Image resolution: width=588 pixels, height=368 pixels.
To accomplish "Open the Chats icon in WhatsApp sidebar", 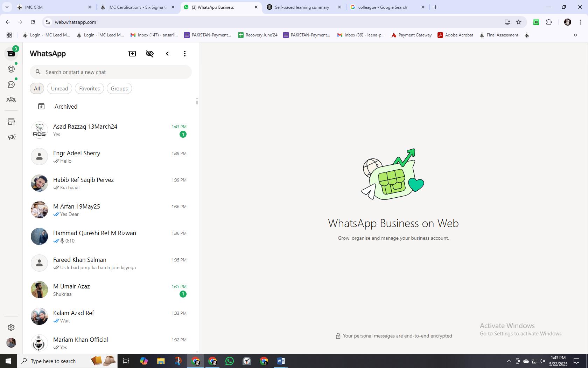I will (11, 54).
